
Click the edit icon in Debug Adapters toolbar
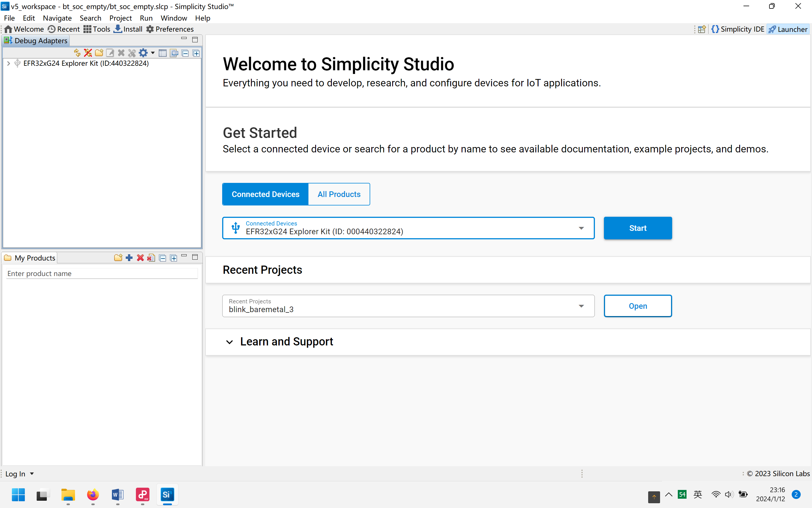pyautogui.click(x=110, y=53)
